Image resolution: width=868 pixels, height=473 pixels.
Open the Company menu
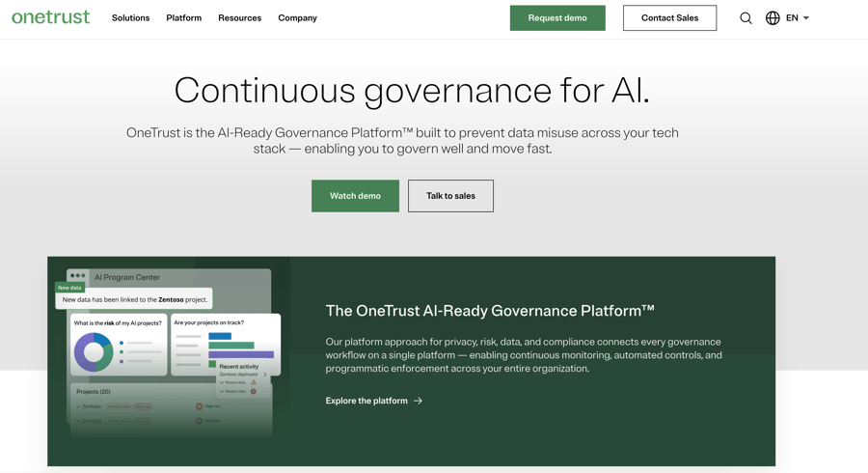click(x=297, y=18)
